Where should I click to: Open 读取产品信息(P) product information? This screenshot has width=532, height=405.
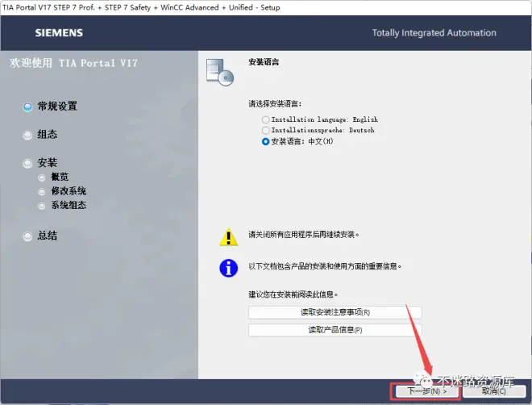tap(335, 330)
